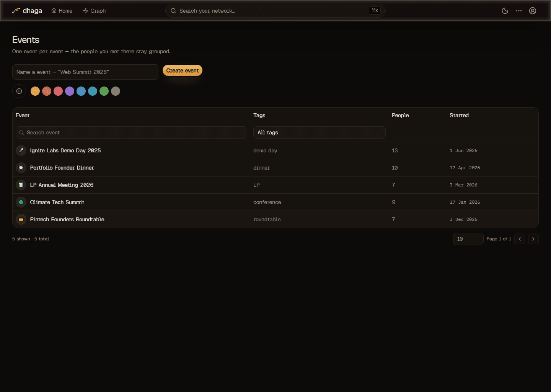The image size is (551, 392).
Task: Click the 3 Dec 2025 date
Action: [463, 219]
